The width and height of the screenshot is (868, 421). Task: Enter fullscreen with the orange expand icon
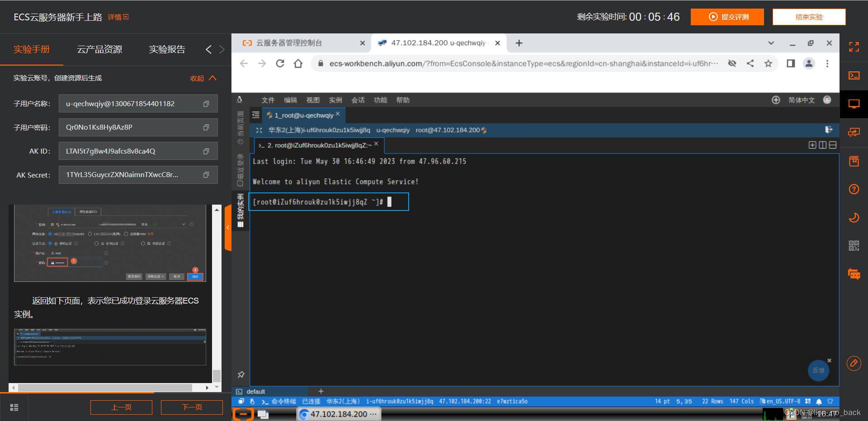pyautogui.click(x=854, y=47)
